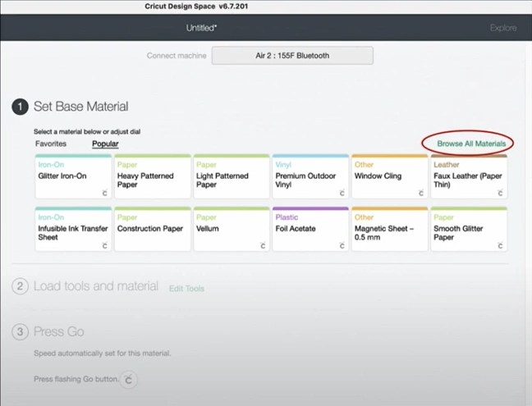The height and width of the screenshot is (406, 532).
Task: Click Select a material below or adjust dial
Action: 87,131
